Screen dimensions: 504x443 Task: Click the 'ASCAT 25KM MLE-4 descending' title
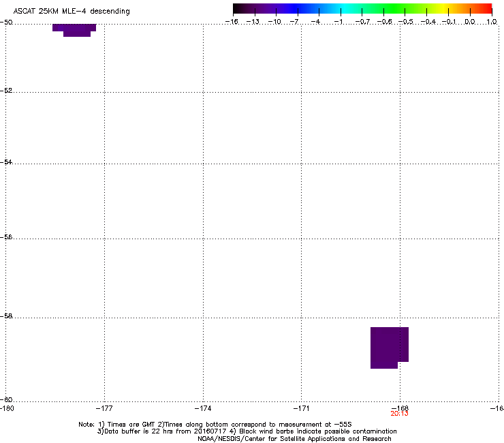(x=72, y=11)
